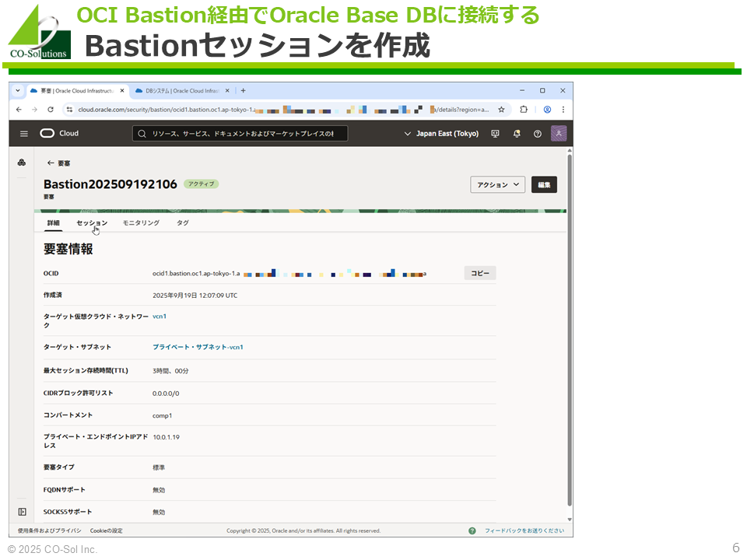Open the user profile avatar

[559, 133]
